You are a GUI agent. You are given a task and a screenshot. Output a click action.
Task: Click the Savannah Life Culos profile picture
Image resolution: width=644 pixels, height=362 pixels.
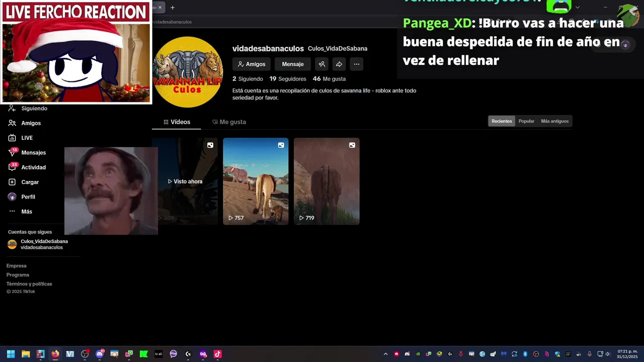(x=188, y=72)
